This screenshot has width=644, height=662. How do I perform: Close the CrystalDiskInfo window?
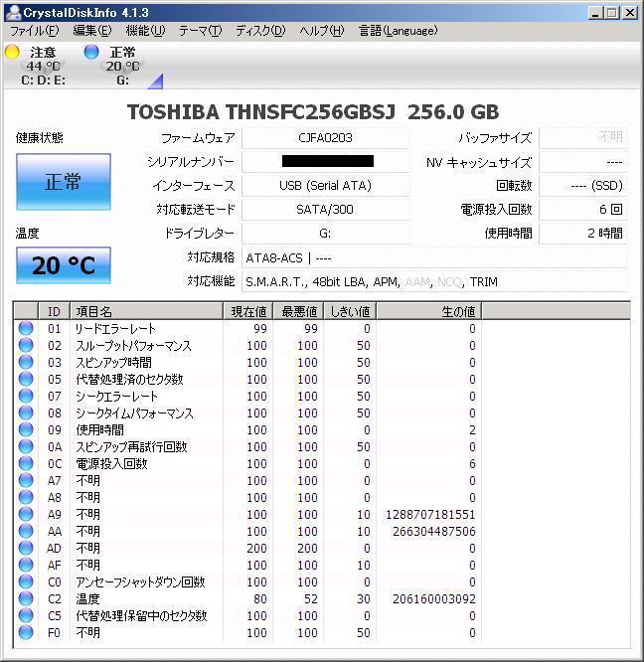click(630, 13)
